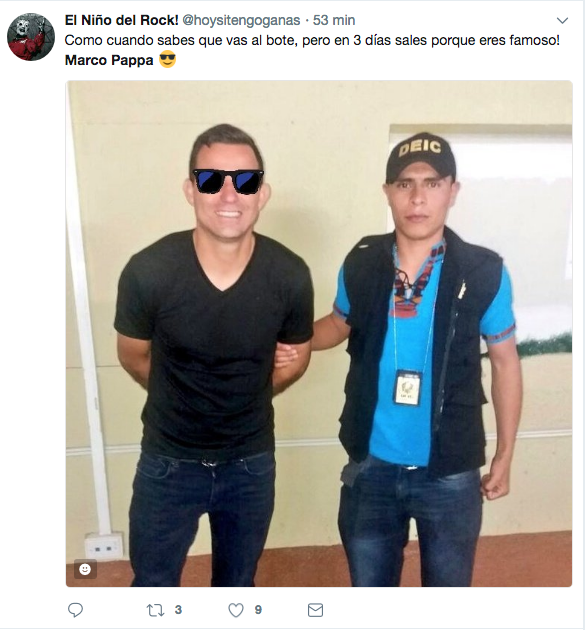Click the reply speech bubble icon
Screen dimensions: 585x630
[75, 610]
